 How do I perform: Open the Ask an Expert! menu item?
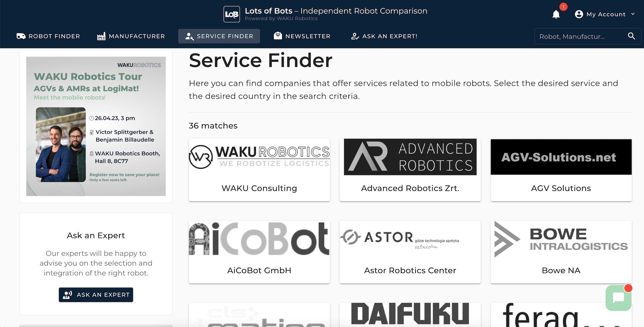pyautogui.click(x=384, y=36)
